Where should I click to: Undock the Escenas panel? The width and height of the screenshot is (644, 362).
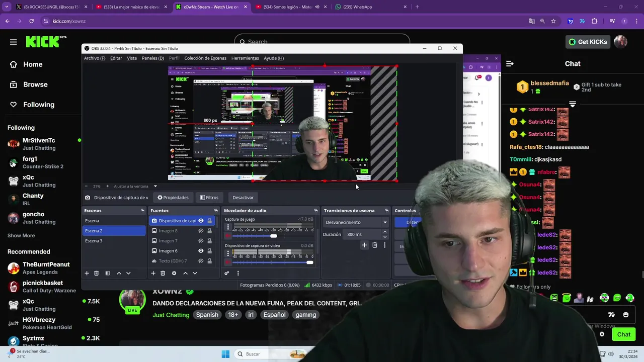point(142,211)
